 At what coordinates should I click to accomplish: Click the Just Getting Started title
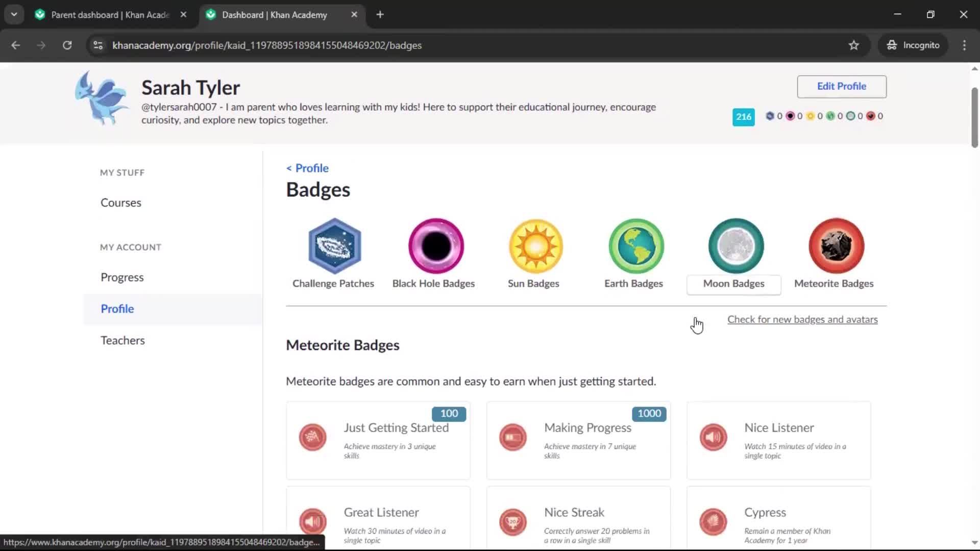(x=396, y=428)
